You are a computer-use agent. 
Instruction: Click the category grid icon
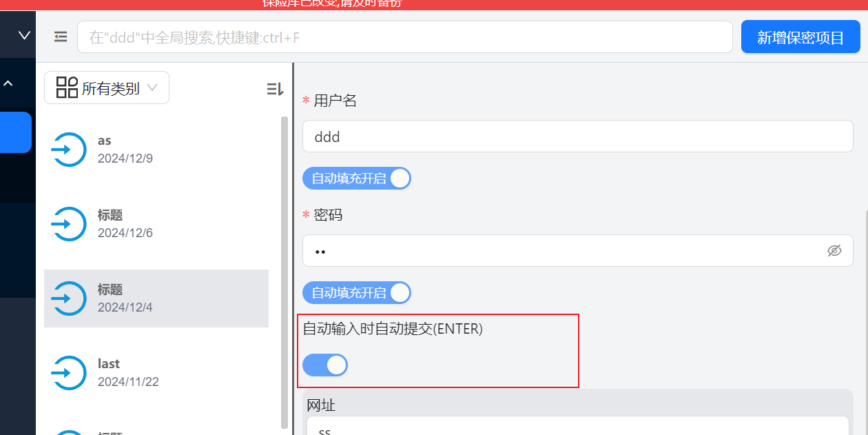(x=67, y=88)
